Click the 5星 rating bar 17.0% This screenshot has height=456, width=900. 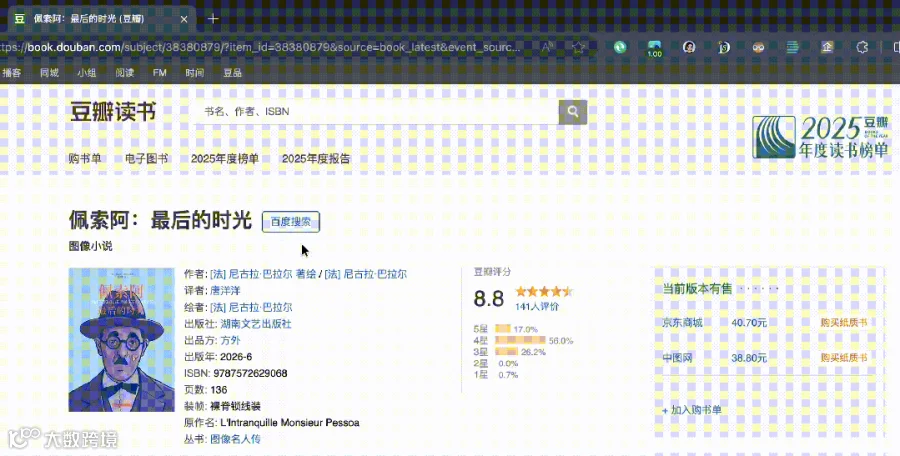502,329
